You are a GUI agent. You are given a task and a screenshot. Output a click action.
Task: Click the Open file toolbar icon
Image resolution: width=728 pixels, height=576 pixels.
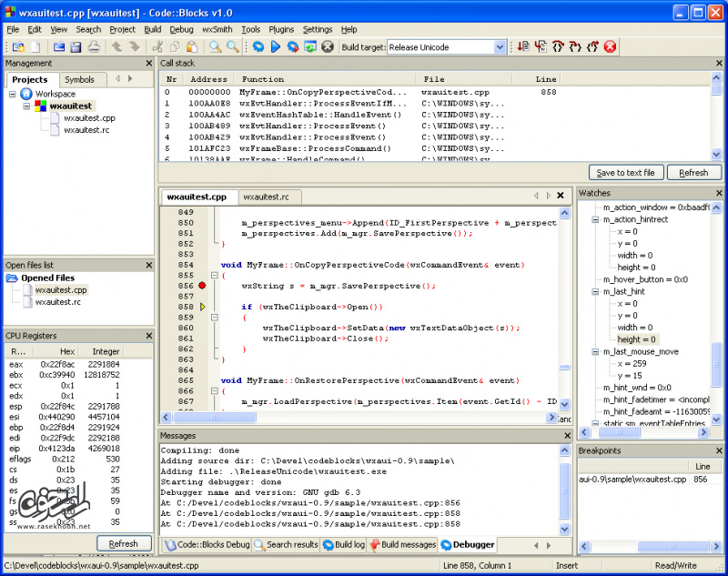coord(59,47)
